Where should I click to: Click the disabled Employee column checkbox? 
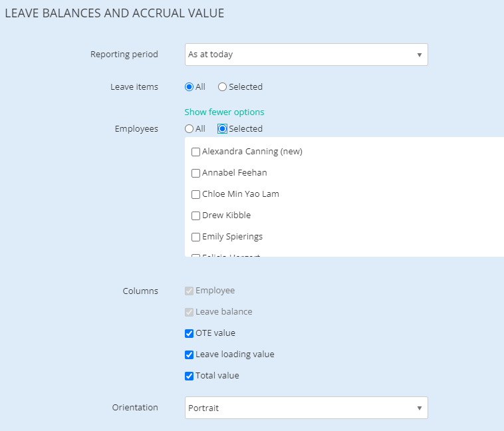coord(189,291)
